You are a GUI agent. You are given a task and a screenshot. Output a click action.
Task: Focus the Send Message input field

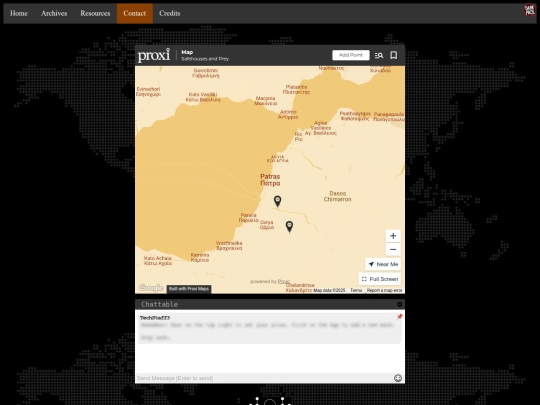click(264, 378)
